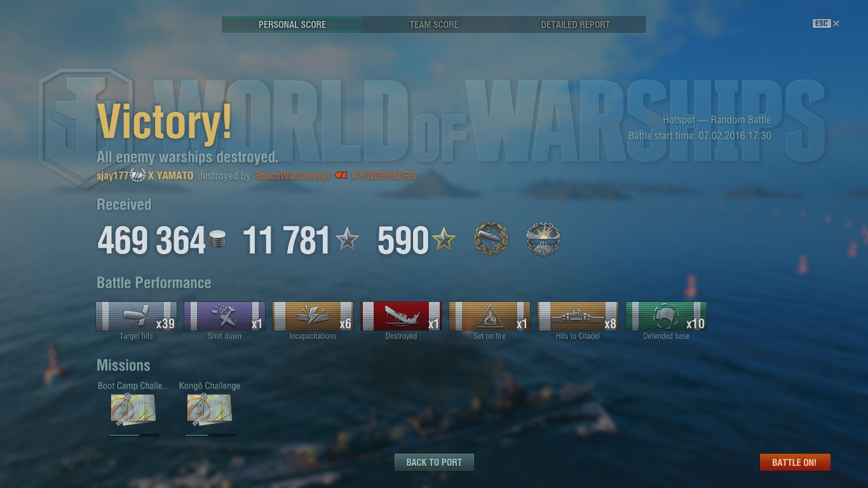Screen dimensions: 868x488
Task: Click the Incapacitations ribbon
Action: point(313,316)
